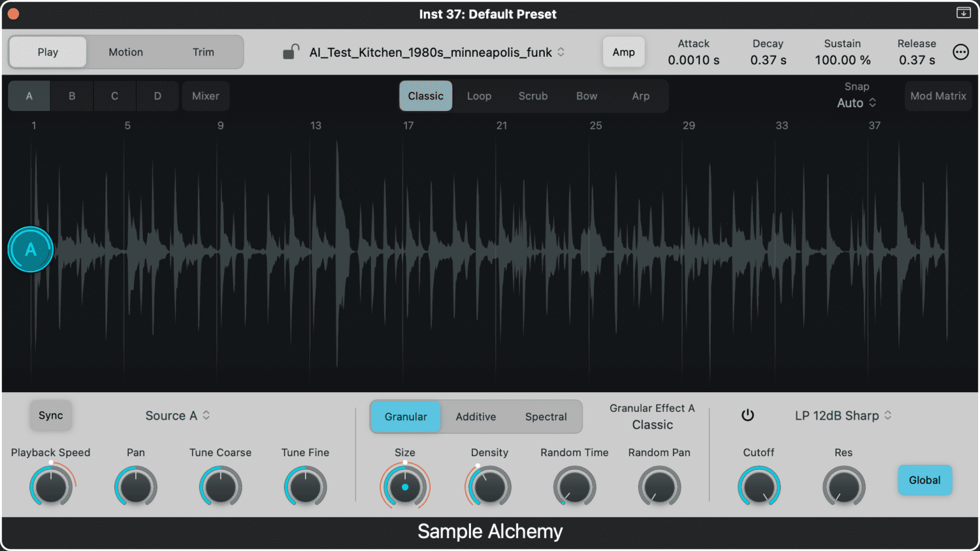980x551 pixels.
Task: Click the preset lock icon
Action: [292, 52]
